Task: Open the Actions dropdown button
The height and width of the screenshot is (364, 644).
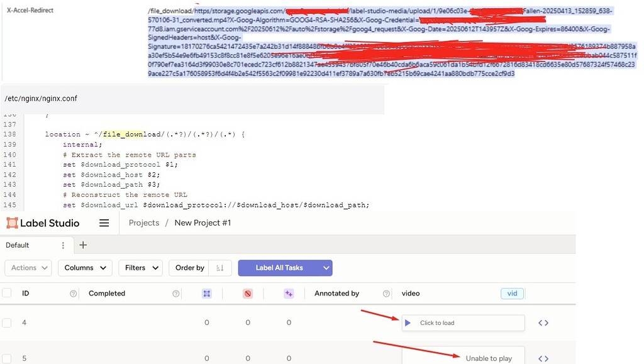Action: (x=28, y=267)
